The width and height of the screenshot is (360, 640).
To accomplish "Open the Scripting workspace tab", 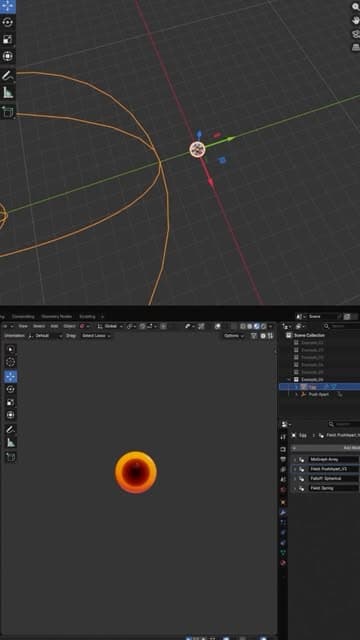I will [87, 316].
